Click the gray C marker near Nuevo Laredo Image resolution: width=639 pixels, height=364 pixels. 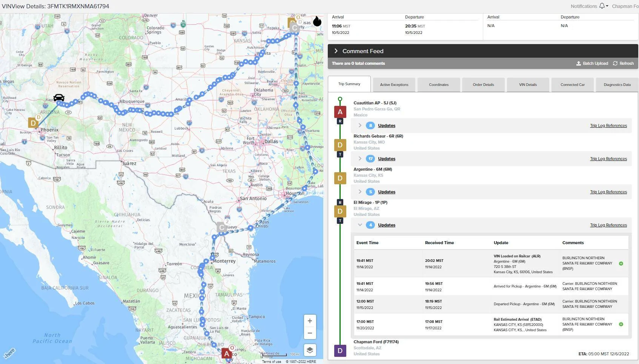(x=222, y=227)
